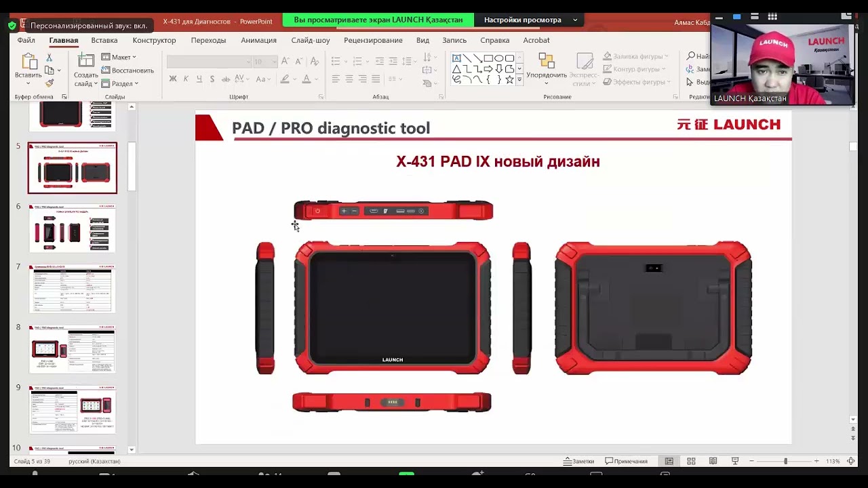
Task: Justify text in paragraph group
Action: tap(376, 79)
